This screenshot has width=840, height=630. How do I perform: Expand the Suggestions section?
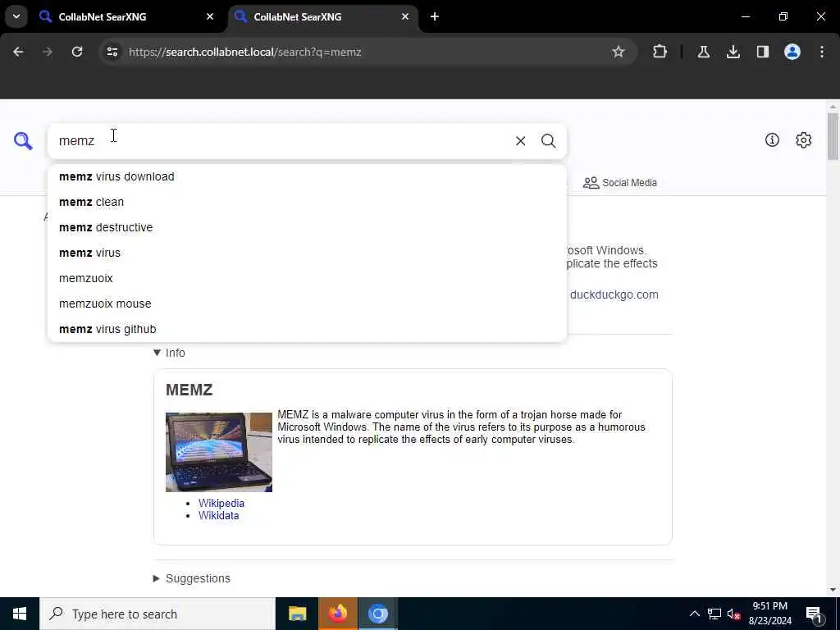[x=192, y=578]
